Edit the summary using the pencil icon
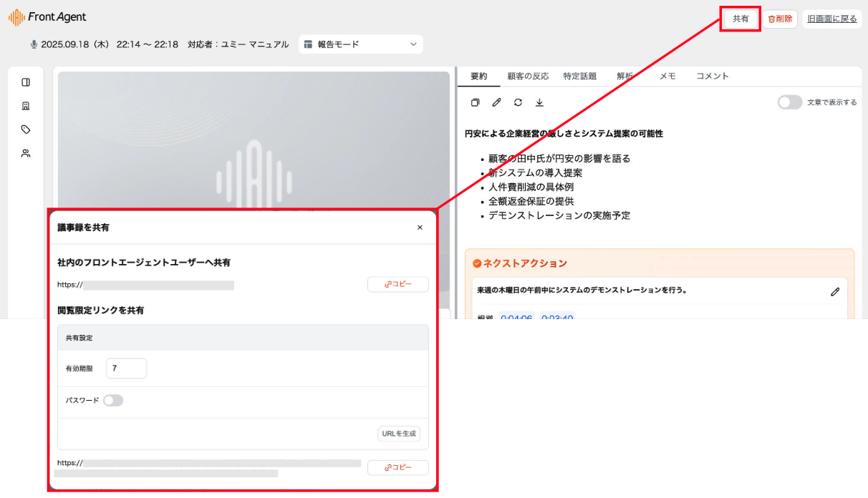 click(x=496, y=102)
